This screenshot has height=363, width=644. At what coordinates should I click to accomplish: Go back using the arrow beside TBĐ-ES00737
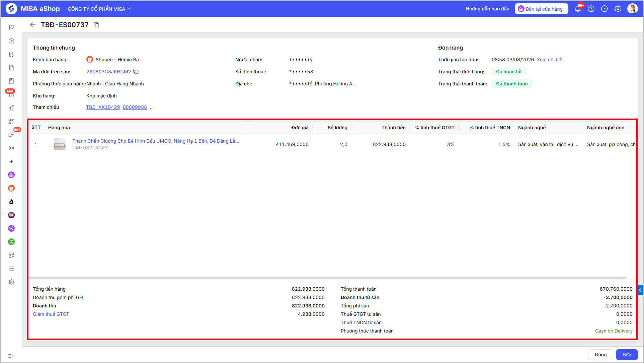(x=32, y=25)
